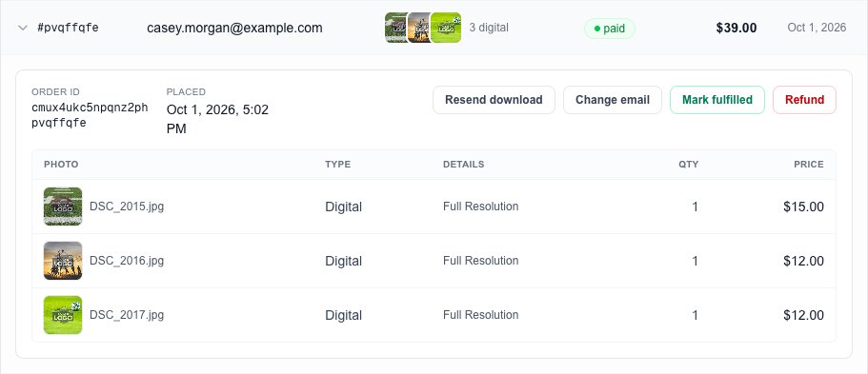Select the paid status badge
This screenshot has height=374, width=868.
click(x=610, y=29)
